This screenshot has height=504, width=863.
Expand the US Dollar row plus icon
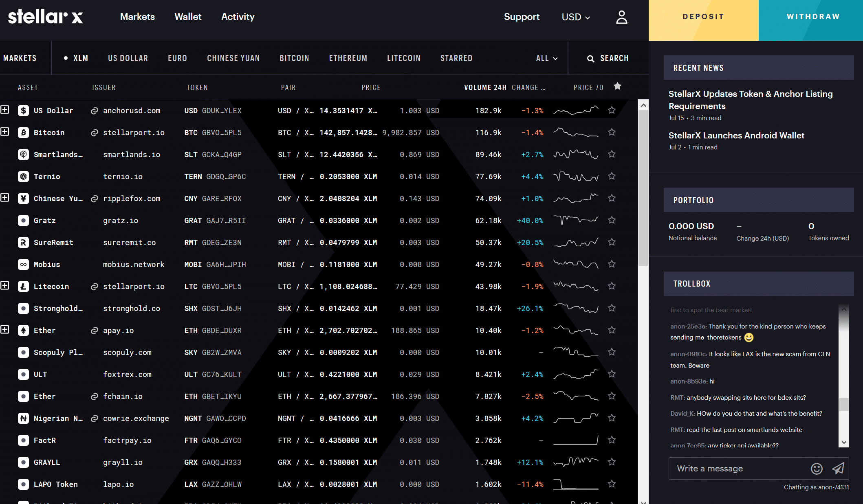[x=4, y=110]
